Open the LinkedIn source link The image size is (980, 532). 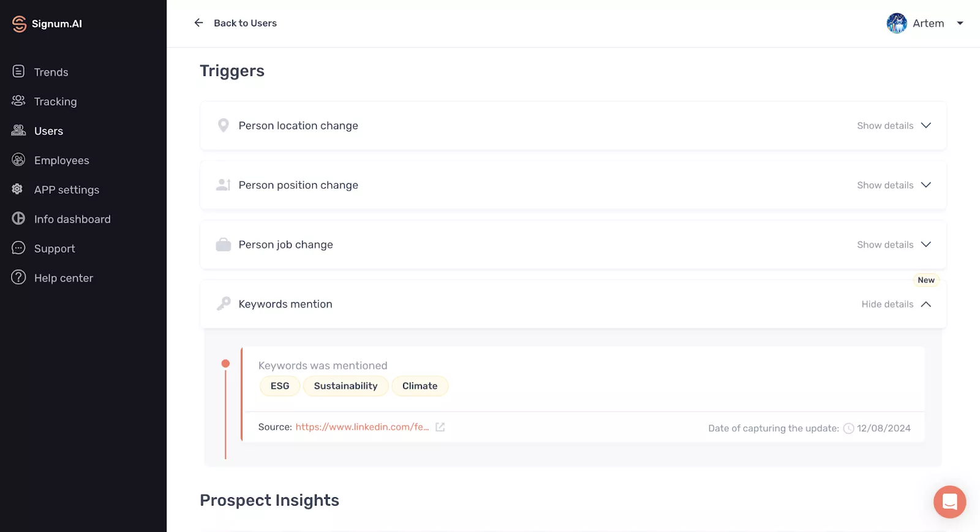click(362, 427)
